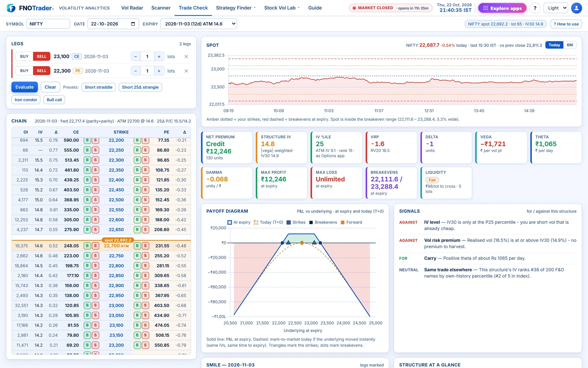
Task: Click the Evaluate button
Action: tap(24, 87)
